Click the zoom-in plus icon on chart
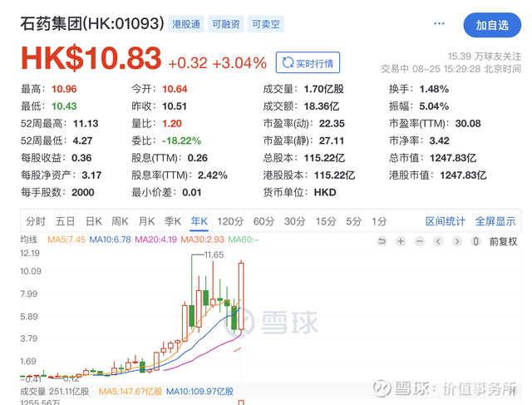 (x=401, y=241)
